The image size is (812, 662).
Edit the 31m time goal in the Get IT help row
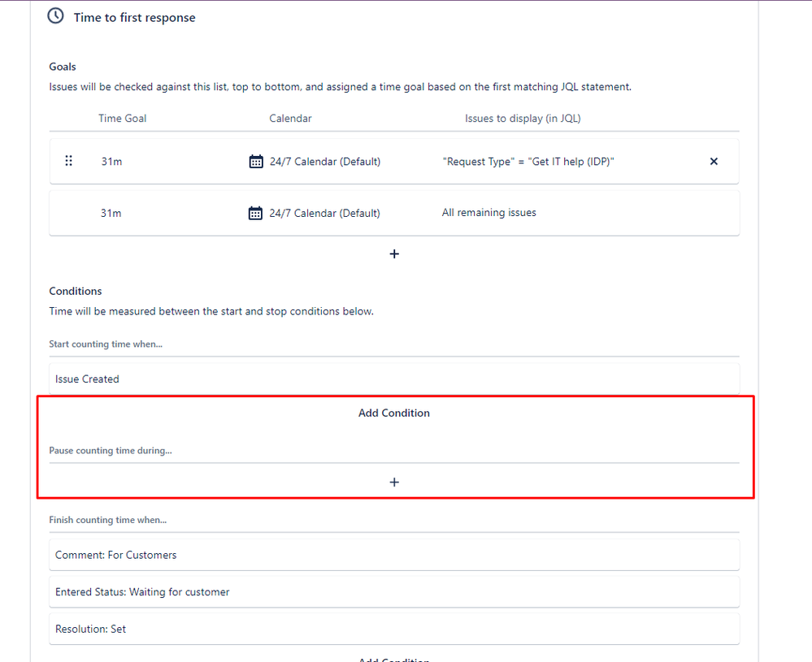(111, 162)
